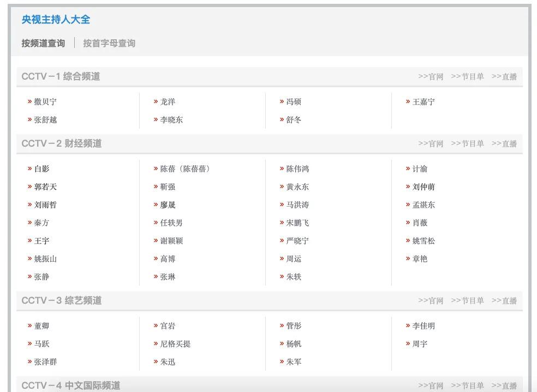
Task: Click on host name 严晓宁
Action: pyautogui.click(x=297, y=241)
